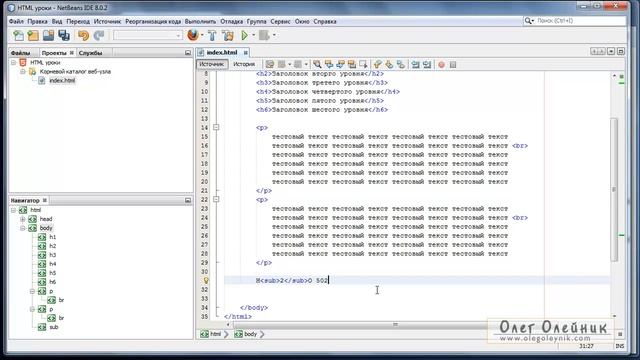Viewport: 640px width, 360px height.
Task: Close the index.html editor tab
Action: coord(246,53)
